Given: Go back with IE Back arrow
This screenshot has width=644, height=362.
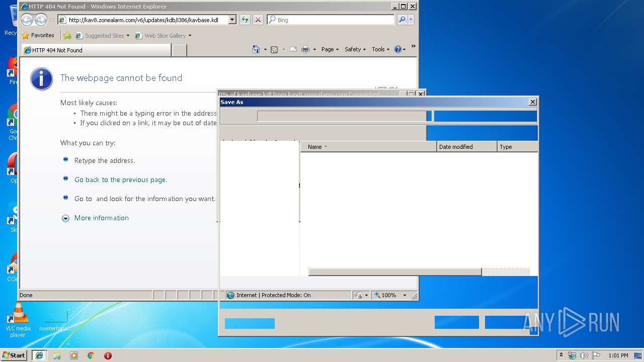Looking at the screenshot, I should [x=27, y=20].
